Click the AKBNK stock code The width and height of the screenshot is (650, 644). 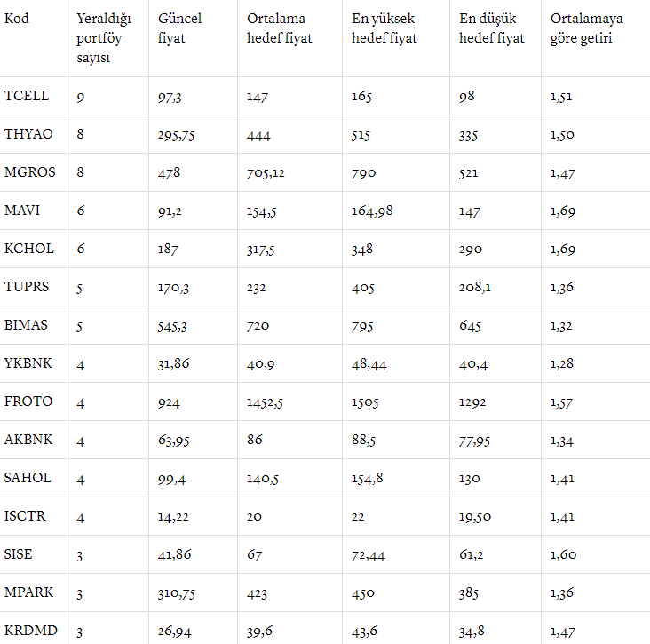pyautogui.click(x=28, y=439)
